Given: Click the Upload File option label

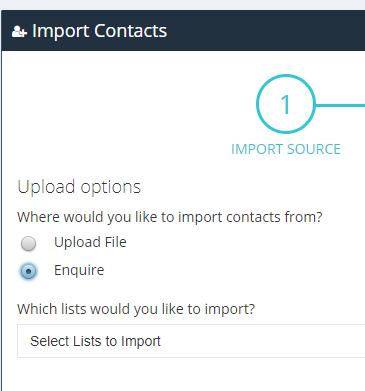Looking at the screenshot, I should (90, 242).
